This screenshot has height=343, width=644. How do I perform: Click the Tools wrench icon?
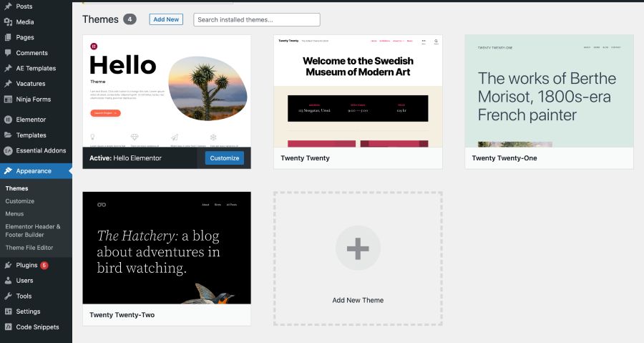[8, 296]
